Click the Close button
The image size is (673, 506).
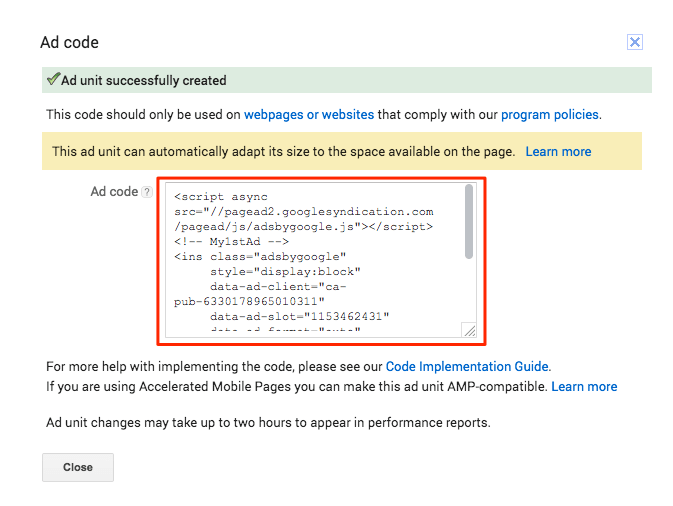[x=78, y=467]
